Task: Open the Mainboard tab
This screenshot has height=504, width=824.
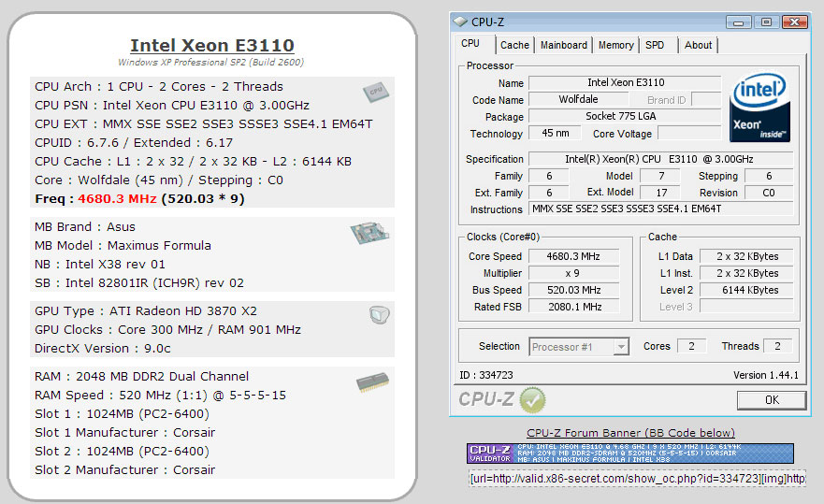Action: click(x=564, y=45)
